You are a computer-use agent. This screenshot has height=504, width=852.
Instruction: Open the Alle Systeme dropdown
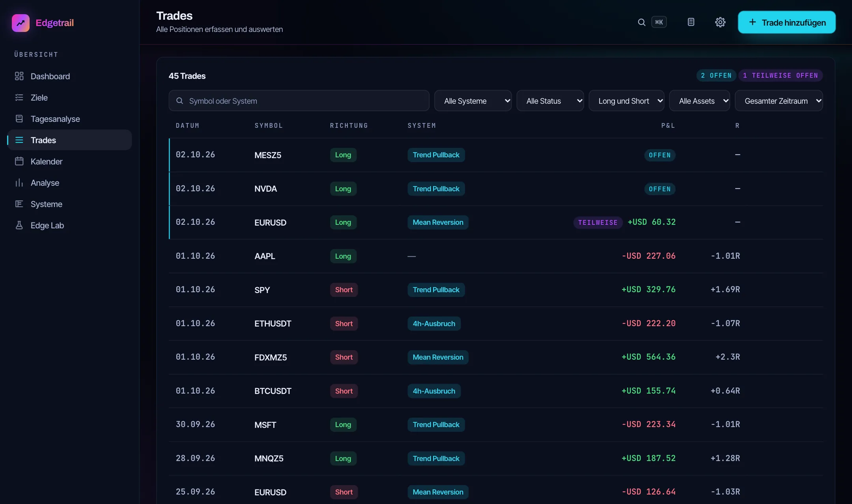point(473,101)
